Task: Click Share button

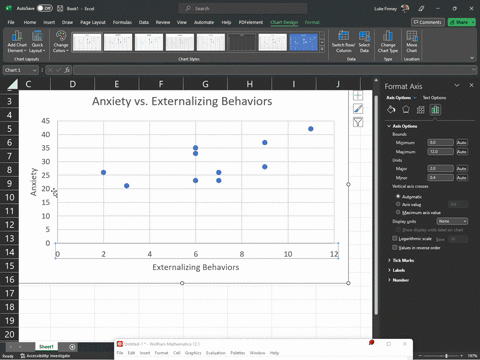Action: click(461, 22)
